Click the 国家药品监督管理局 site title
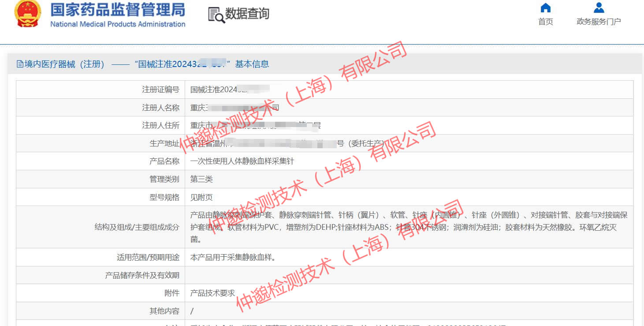The image size is (644, 326). coord(118,9)
